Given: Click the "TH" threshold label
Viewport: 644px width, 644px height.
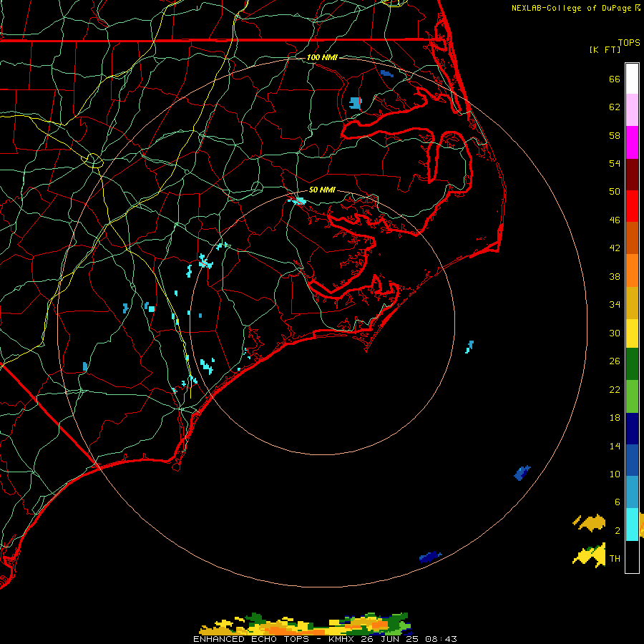Looking at the screenshot, I should tap(615, 558).
